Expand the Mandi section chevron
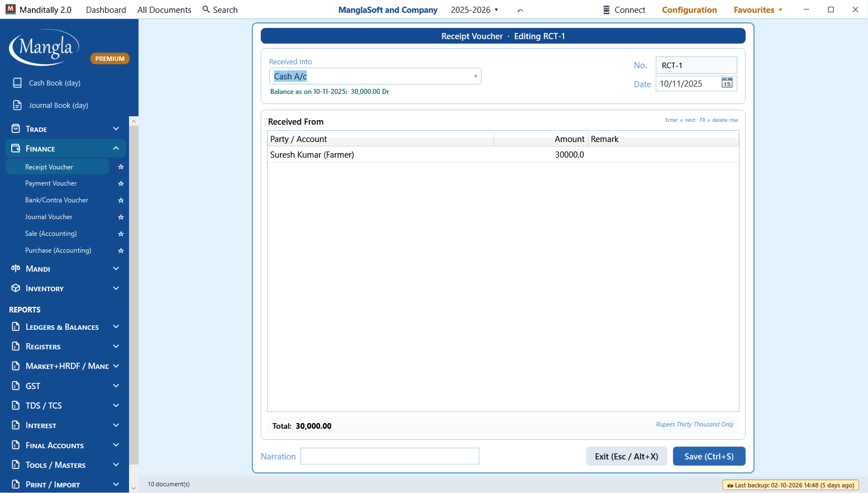This screenshot has width=868, height=493. point(116,268)
